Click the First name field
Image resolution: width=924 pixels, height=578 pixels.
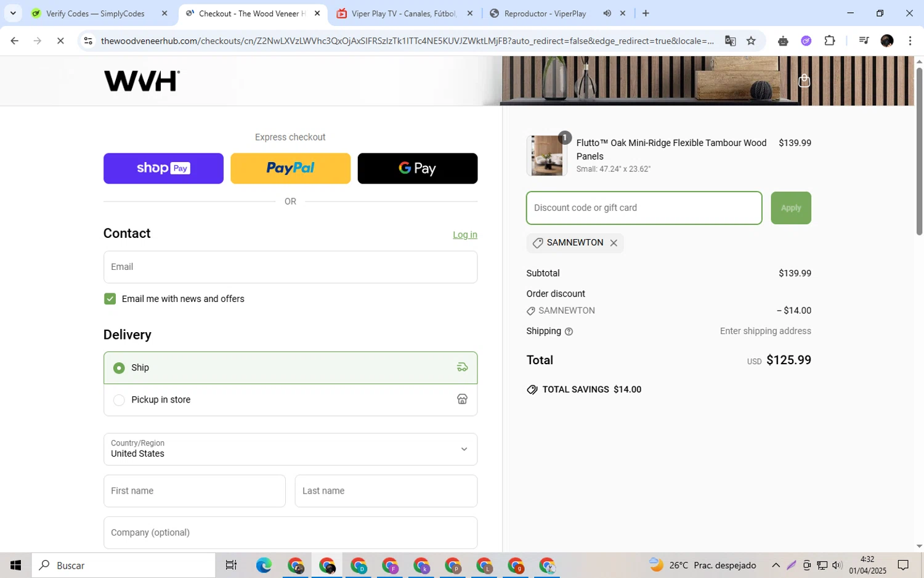[x=194, y=491]
